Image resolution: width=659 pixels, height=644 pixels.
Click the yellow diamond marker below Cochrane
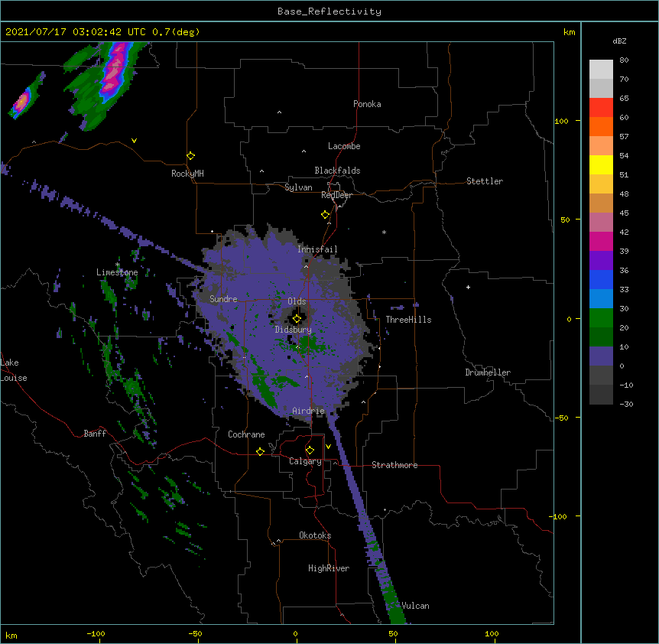click(260, 451)
